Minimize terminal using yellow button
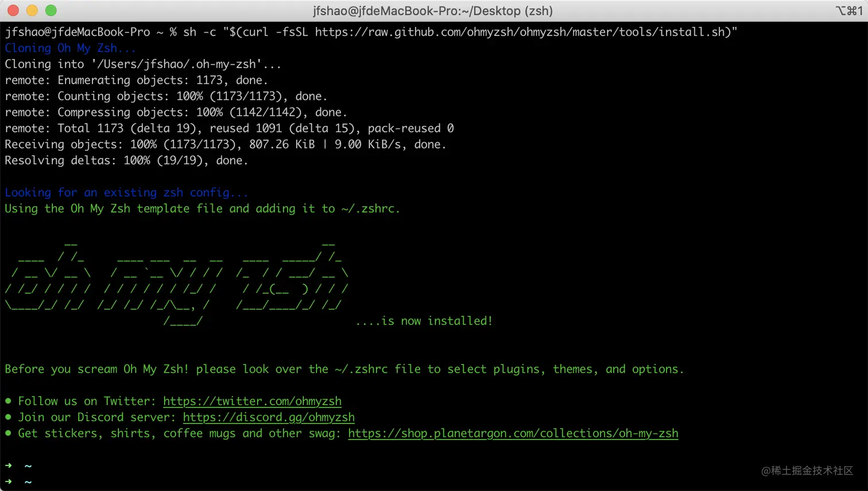This screenshot has height=491, width=868. pyautogui.click(x=32, y=10)
